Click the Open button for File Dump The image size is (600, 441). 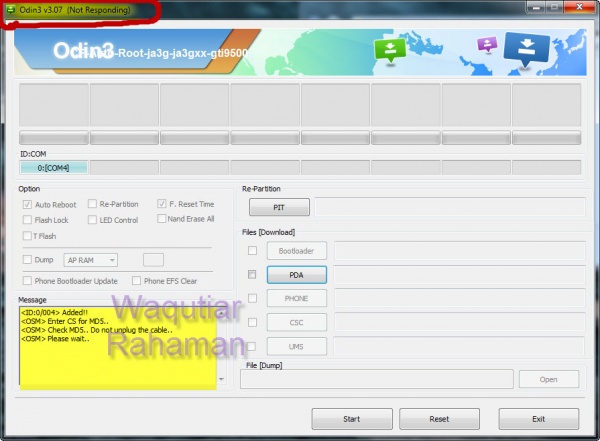pyautogui.click(x=549, y=379)
